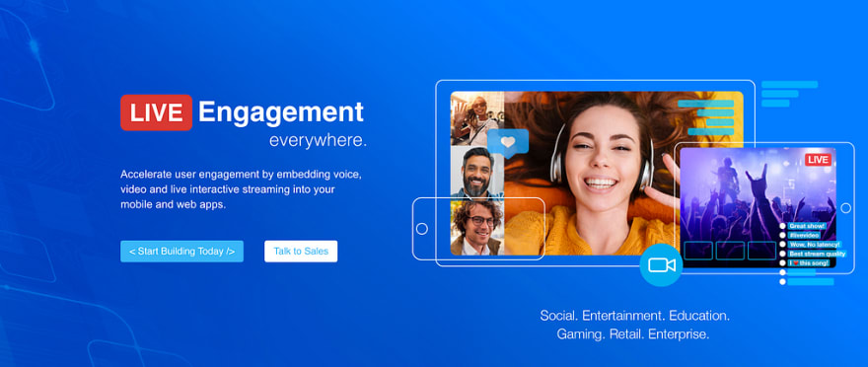The height and width of the screenshot is (367, 868).
Task: Open the concert crowd live stream tile
Action: pos(758,207)
